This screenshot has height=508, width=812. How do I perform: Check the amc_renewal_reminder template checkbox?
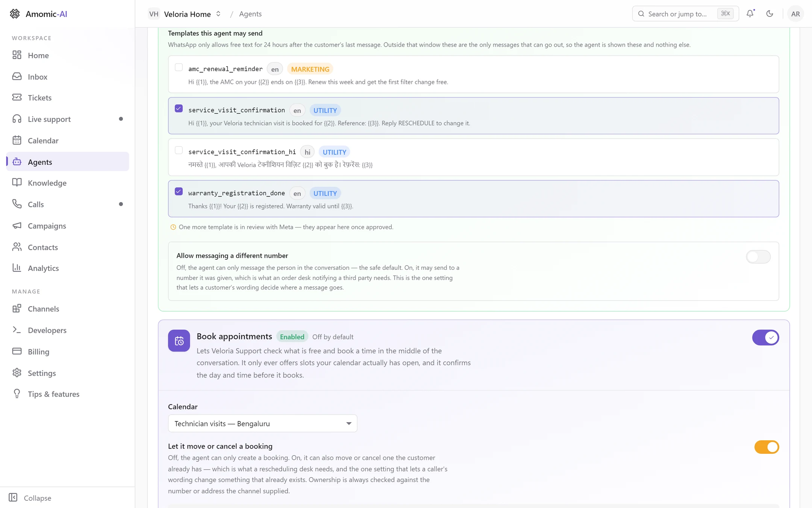[x=179, y=67]
